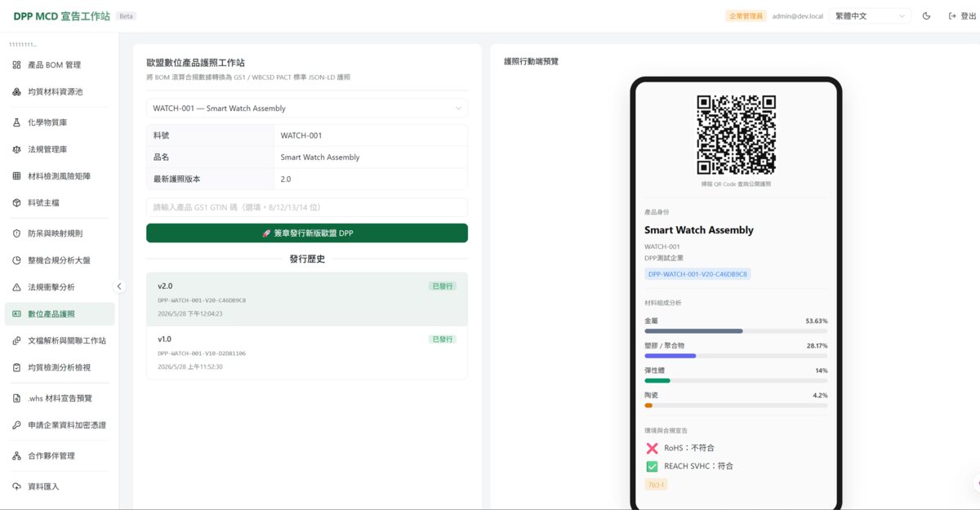Click the 材料檢測風險矩陣 grid icon
The image size is (980, 510).
(17, 175)
